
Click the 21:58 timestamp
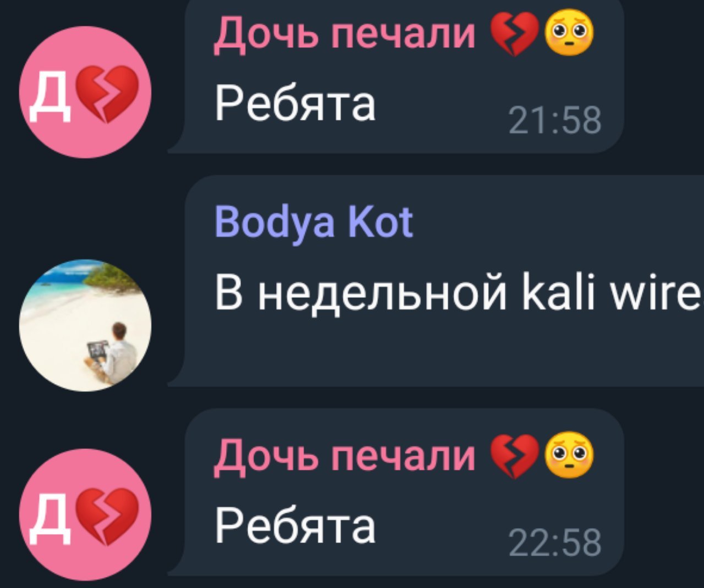point(555,121)
